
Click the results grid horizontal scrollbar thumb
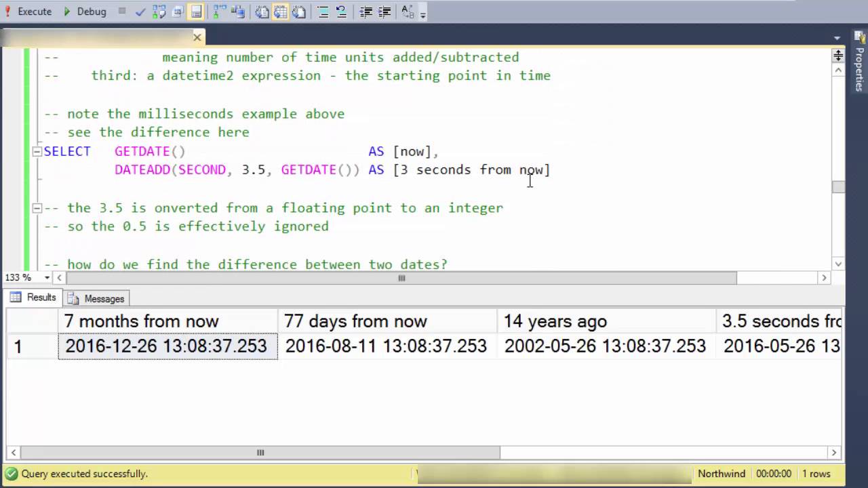pyautogui.click(x=260, y=453)
